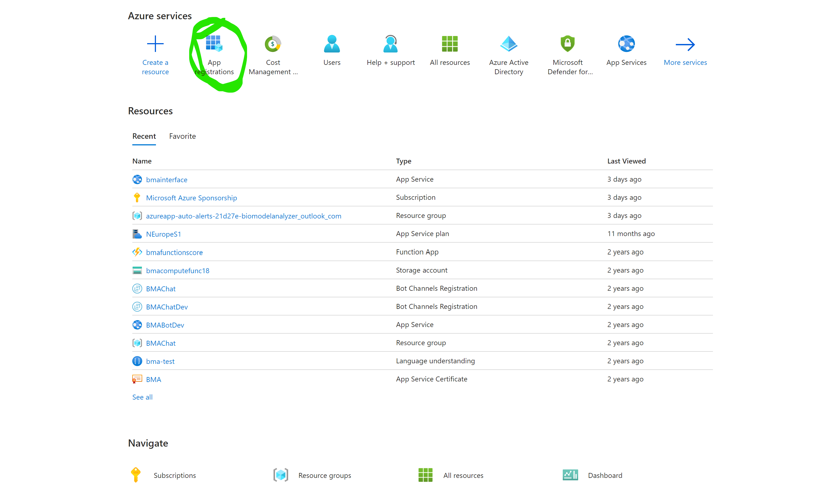Open All resources green grid icon
Viewport: 840px width, 504px height.
point(449,44)
